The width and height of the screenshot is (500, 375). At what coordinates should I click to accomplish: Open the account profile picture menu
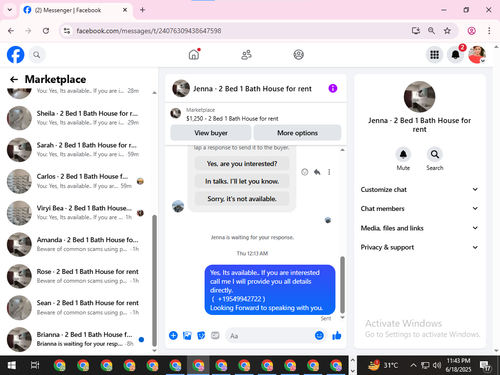(477, 55)
